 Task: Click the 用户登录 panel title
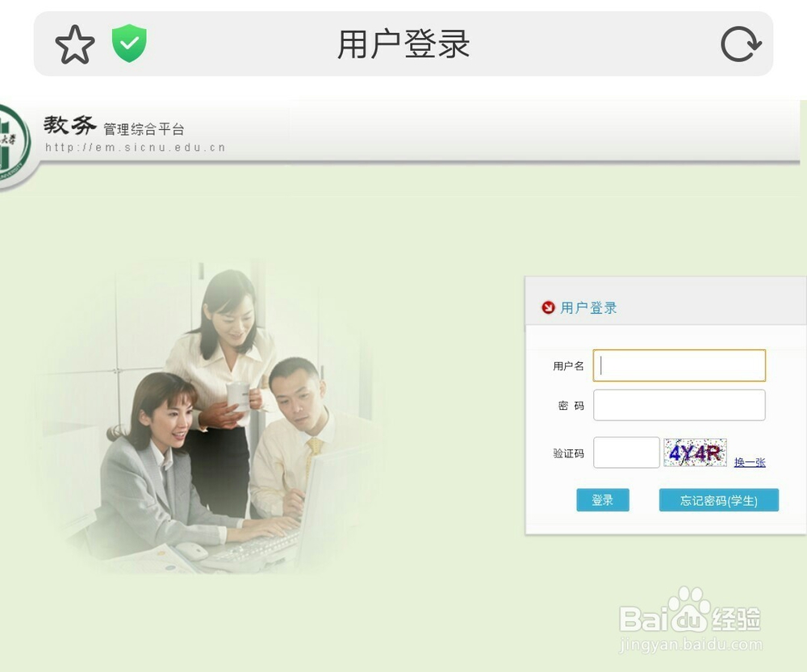pyautogui.click(x=588, y=307)
